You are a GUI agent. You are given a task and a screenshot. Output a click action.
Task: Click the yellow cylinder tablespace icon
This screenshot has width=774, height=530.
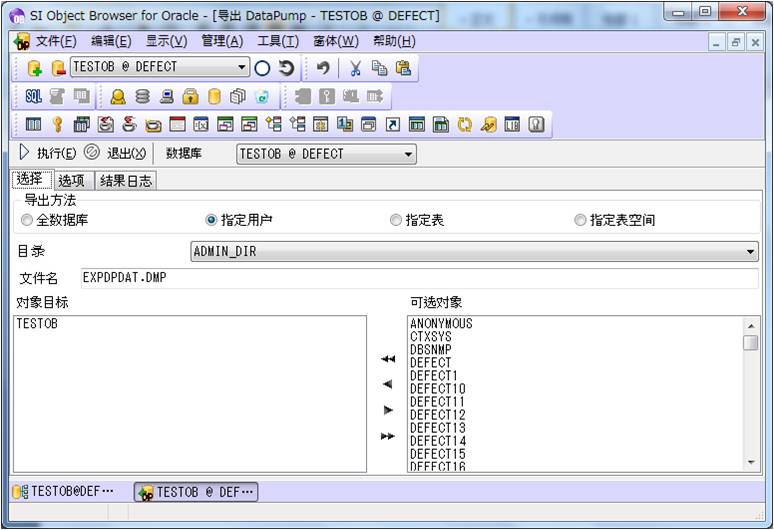[x=214, y=96]
